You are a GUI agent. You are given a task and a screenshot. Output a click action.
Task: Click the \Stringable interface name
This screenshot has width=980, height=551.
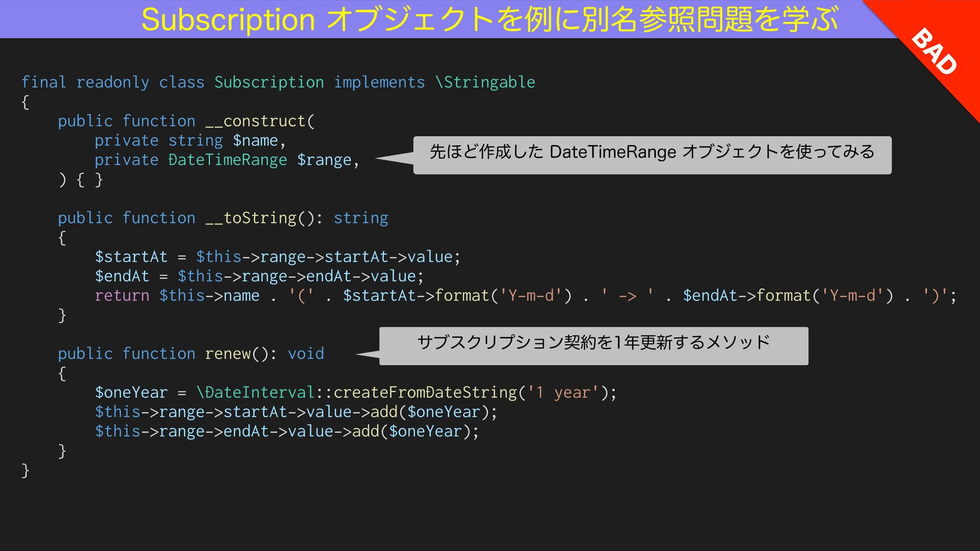pyautogui.click(x=485, y=82)
